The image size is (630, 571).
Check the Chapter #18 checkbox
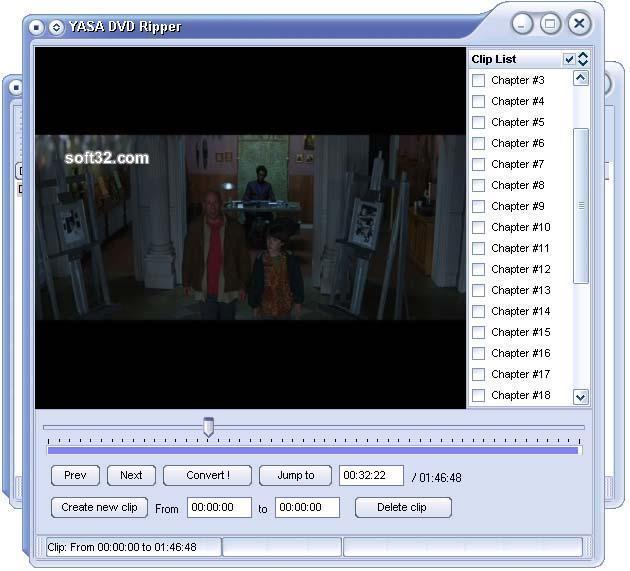pyautogui.click(x=478, y=395)
